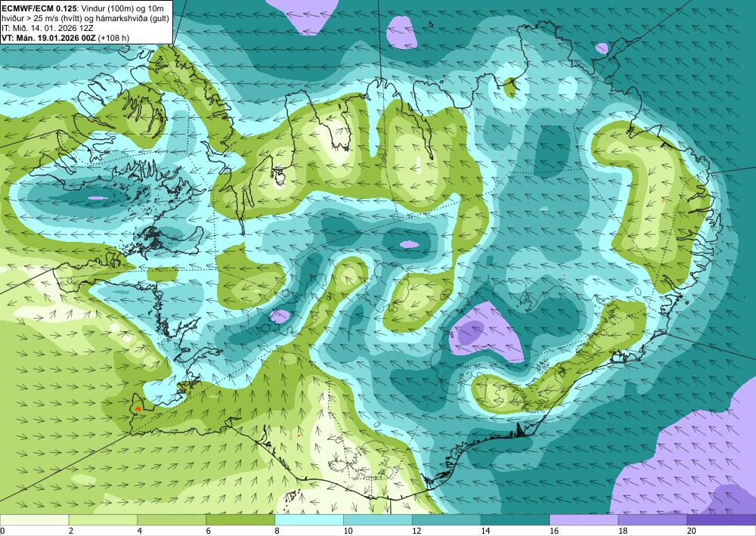Click the legend scale label '6'

pos(209,531)
